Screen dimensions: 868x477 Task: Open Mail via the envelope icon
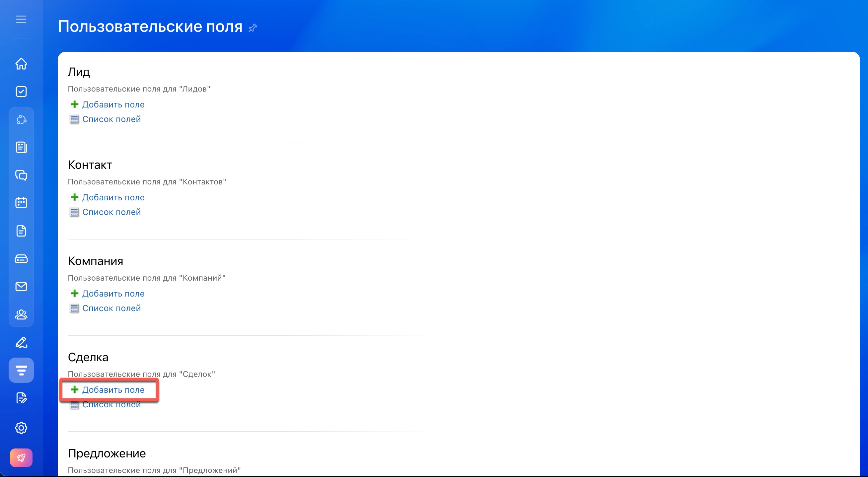(21, 287)
